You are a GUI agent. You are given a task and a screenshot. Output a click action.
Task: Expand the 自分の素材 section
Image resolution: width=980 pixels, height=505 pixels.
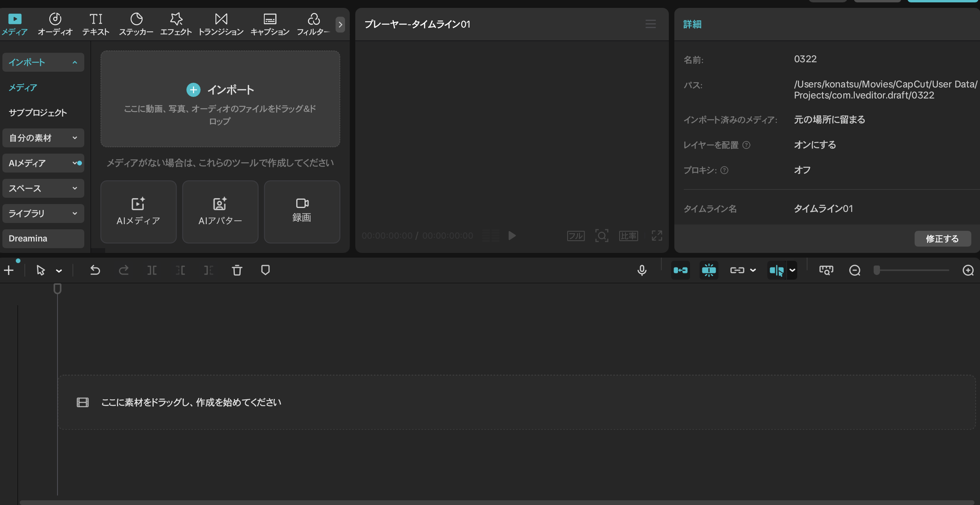[43, 138]
